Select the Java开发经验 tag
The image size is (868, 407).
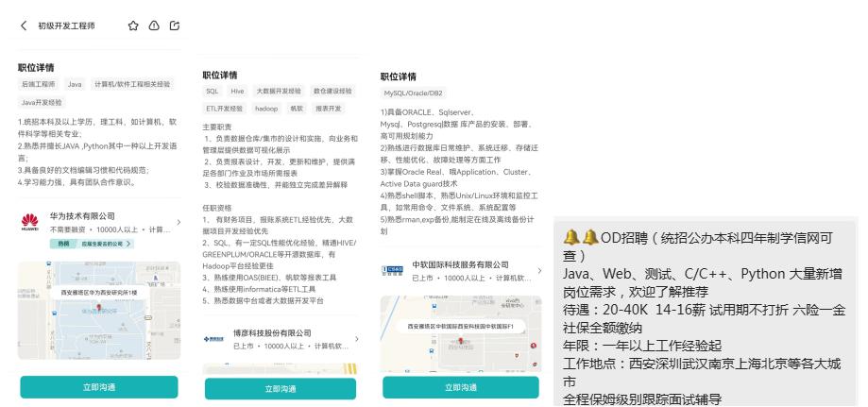(42, 102)
